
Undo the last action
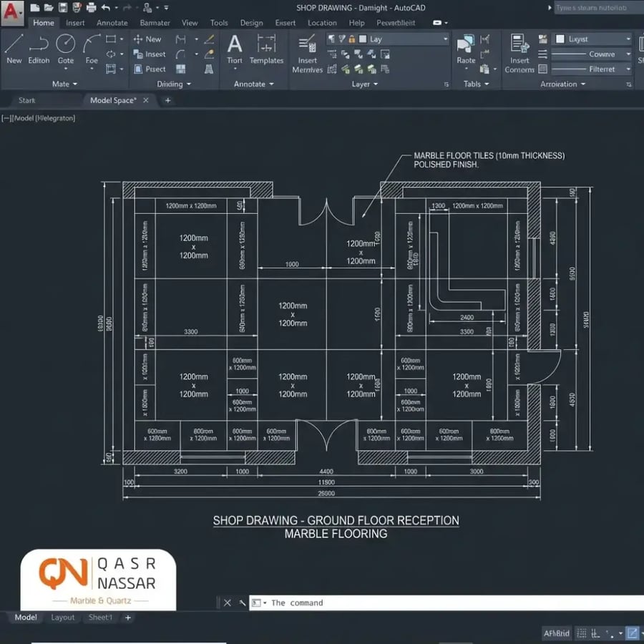tap(106, 7)
